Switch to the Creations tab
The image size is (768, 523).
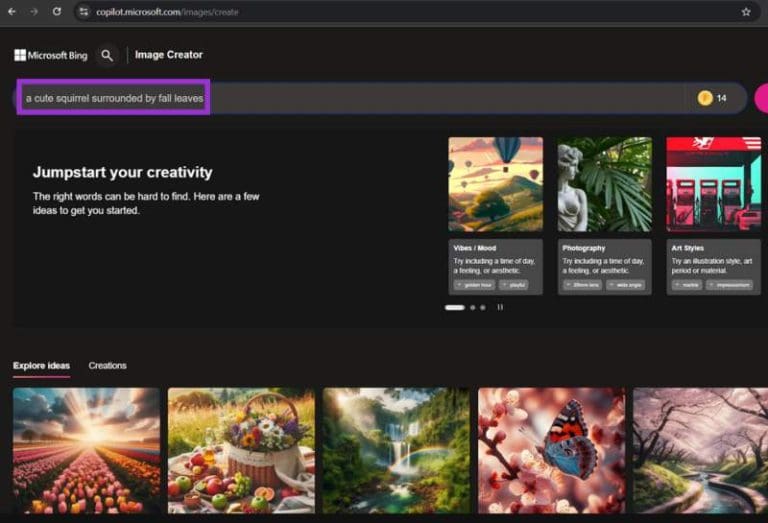click(x=107, y=366)
